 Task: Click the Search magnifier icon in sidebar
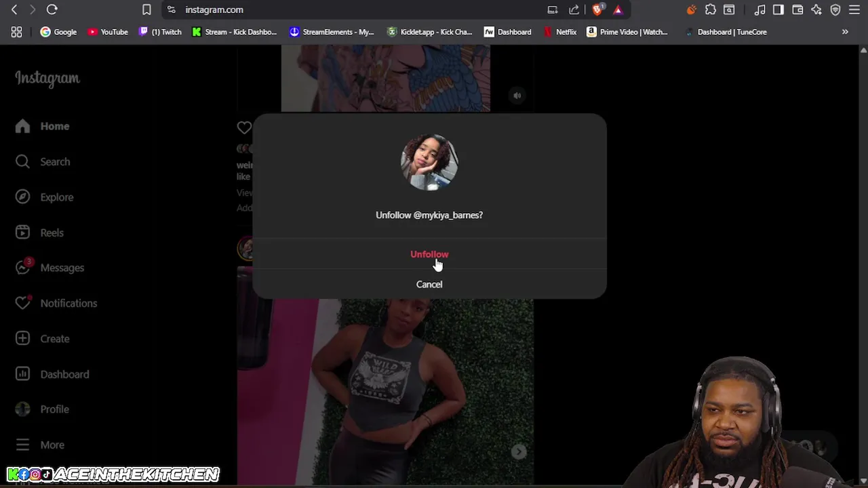tap(22, 161)
